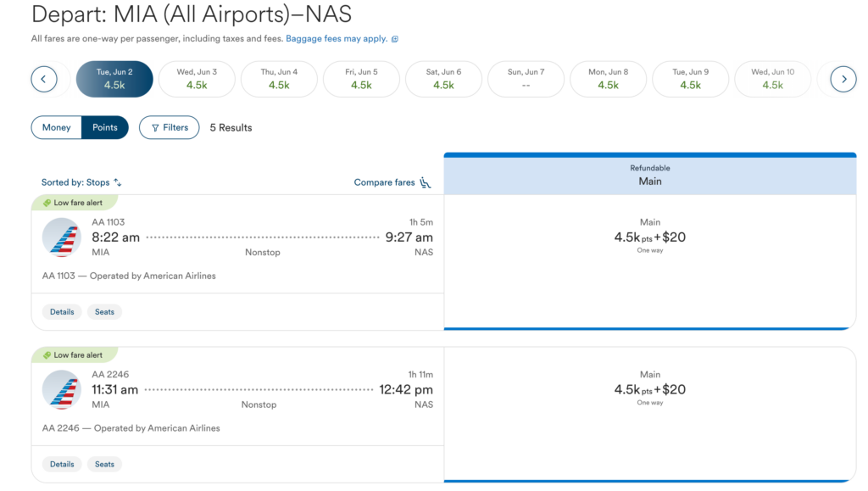This screenshot has width=868, height=491.
Task: Select the Tue, Jun 2 date tab
Action: [114, 79]
